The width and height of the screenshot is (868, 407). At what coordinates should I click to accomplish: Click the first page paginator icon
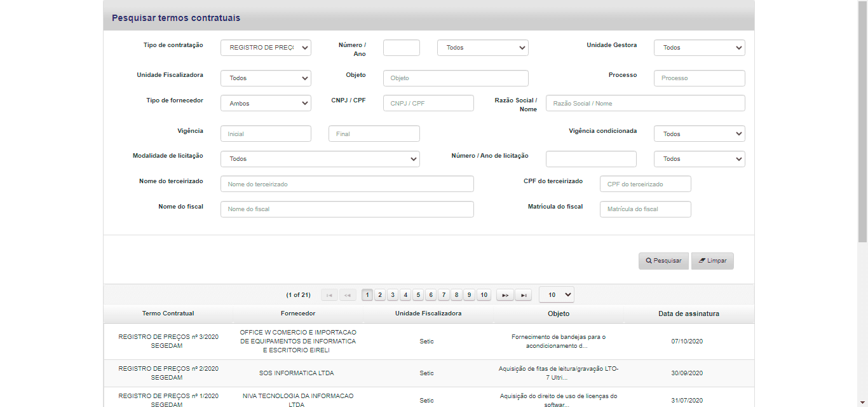329,295
